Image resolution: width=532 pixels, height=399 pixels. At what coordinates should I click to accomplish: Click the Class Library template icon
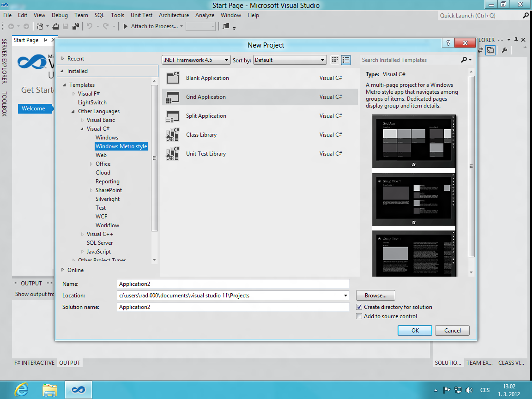pyautogui.click(x=173, y=135)
